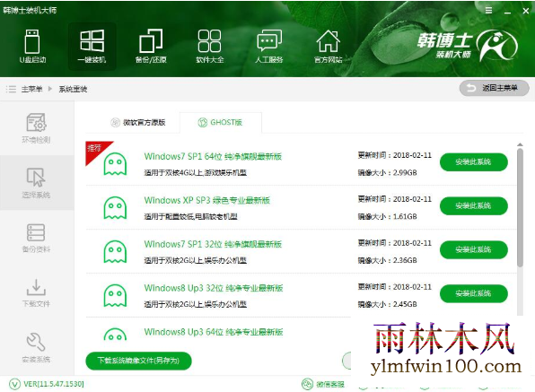Open the U盘启动 tool
The height and width of the screenshot is (392, 535).
[x=32, y=47]
